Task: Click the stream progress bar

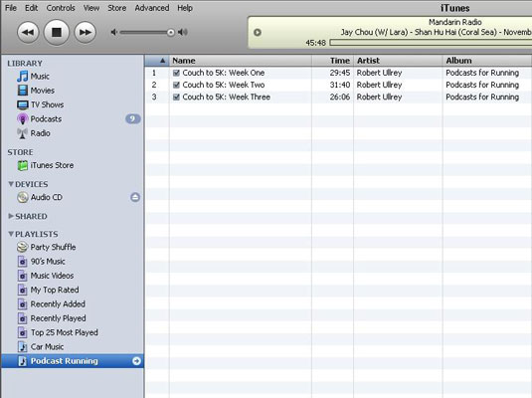Action: (431, 43)
